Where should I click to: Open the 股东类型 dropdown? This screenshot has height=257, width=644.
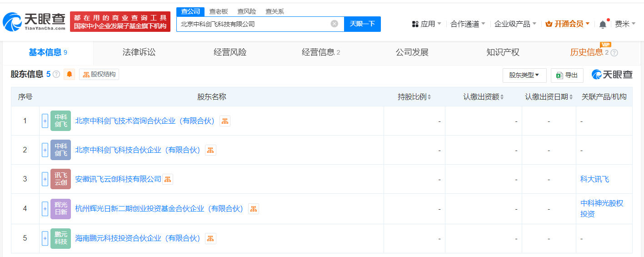(x=524, y=76)
